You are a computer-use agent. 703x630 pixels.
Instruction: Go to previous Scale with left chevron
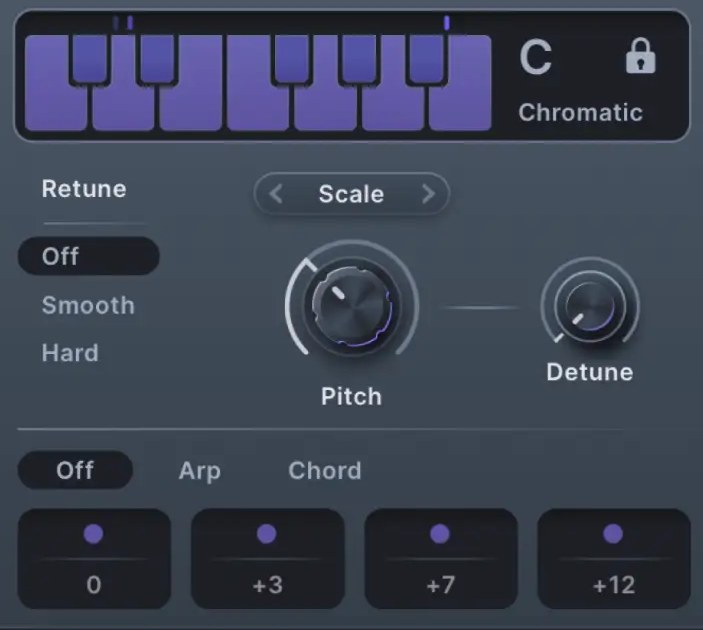[x=276, y=194]
